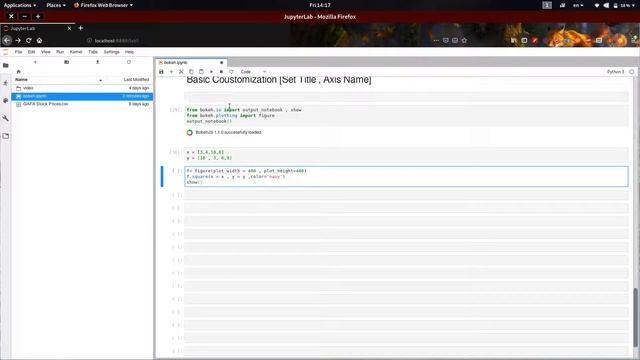
Task: Select GAFA Stock Prices.csv file
Action: 82,104
